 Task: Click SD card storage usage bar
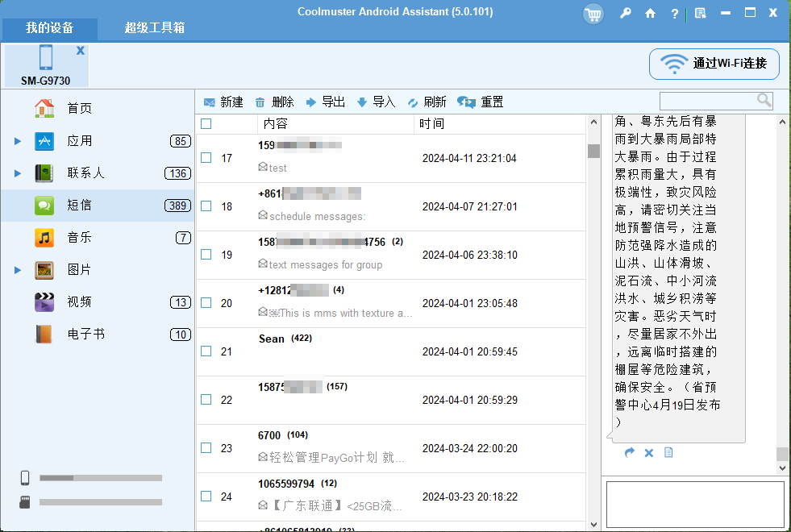(x=101, y=502)
